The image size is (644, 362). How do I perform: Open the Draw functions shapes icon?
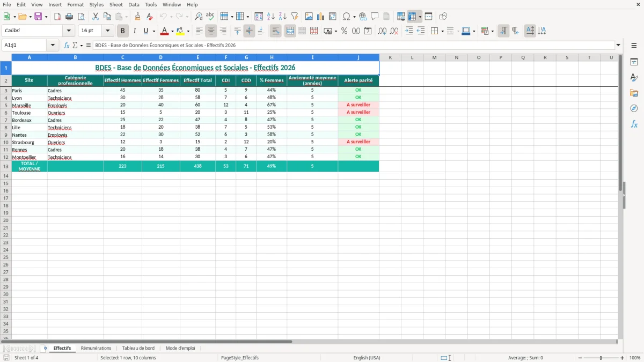tap(443, 17)
